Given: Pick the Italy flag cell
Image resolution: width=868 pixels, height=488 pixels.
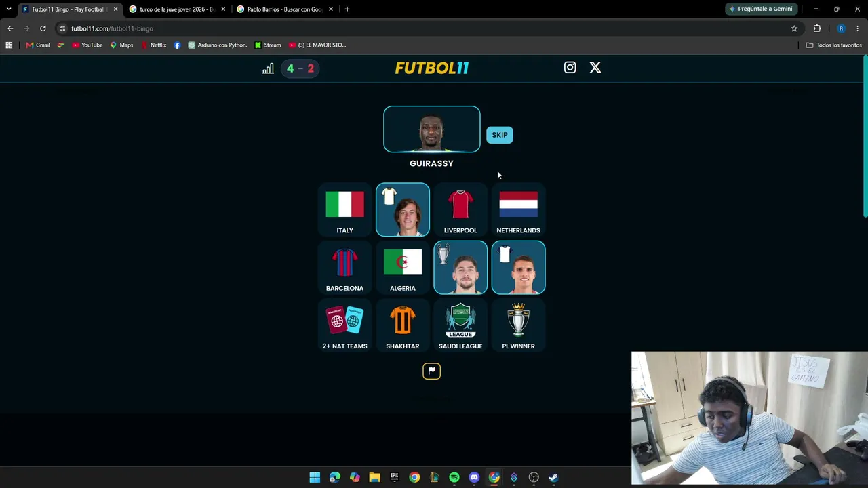Looking at the screenshot, I should (344, 210).
